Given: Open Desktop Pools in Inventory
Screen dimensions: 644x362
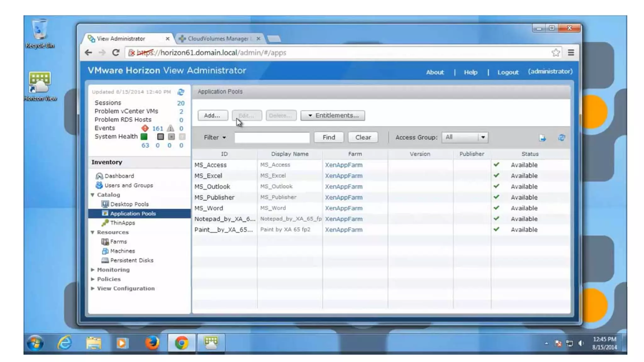Looking at the screenshot, I should [129, 204].
